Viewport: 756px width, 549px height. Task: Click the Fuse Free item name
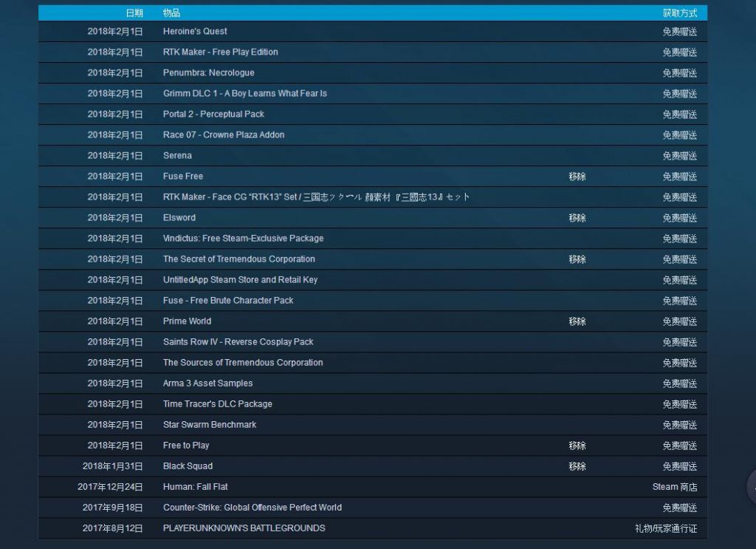183,177
